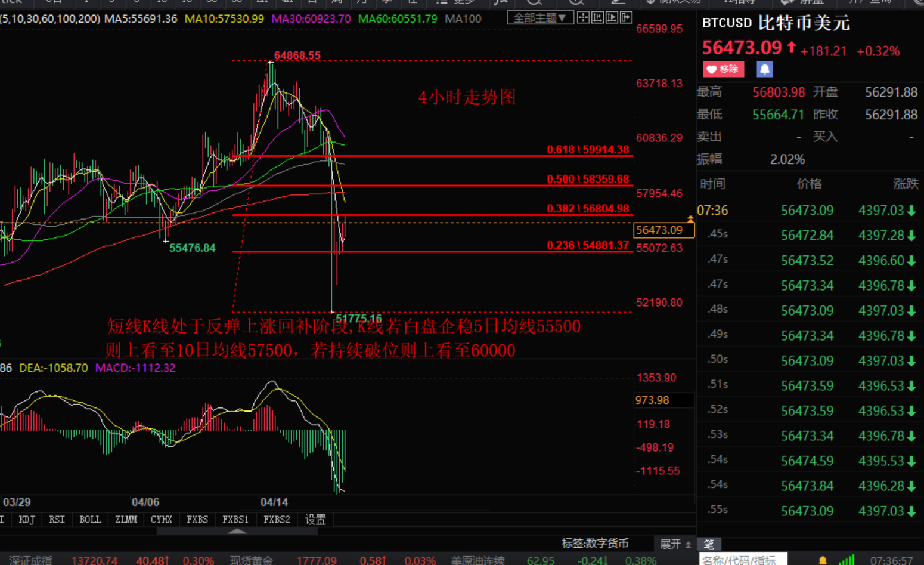924x565 pixels.
Task: Click the DEA:-1058.70 indicator label
Action: point(54,368)
